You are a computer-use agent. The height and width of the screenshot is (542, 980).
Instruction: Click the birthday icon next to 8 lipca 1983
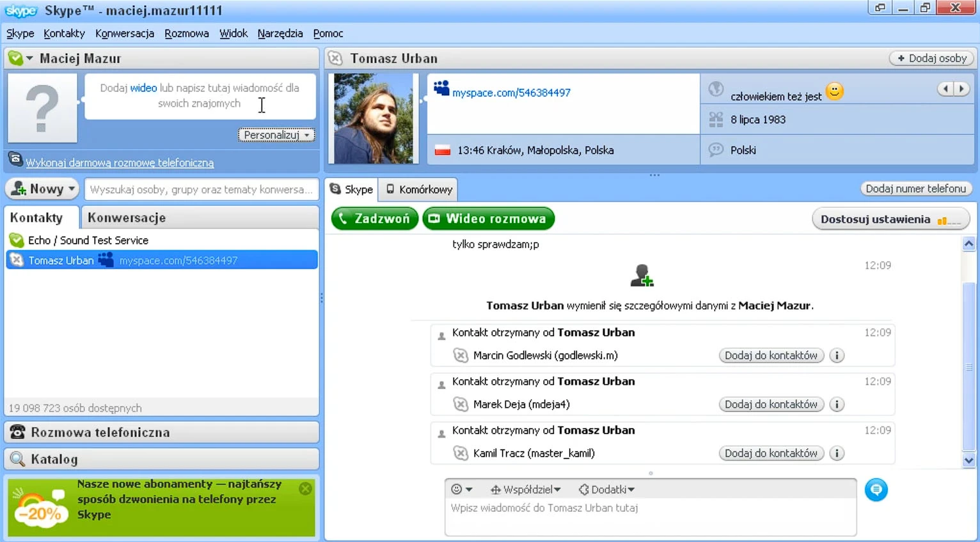pos(716,119)
